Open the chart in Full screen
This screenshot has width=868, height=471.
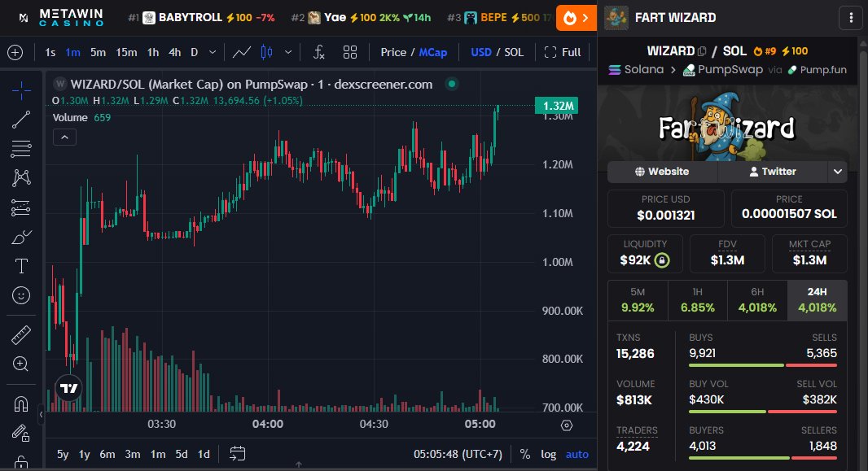[x=563, y=53]
